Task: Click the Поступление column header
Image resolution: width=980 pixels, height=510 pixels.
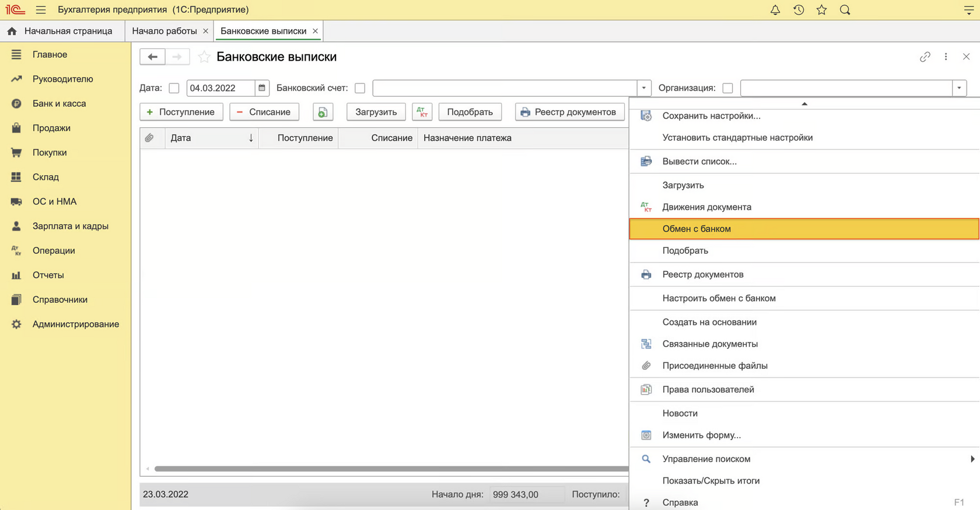Action: pos(299,138)
